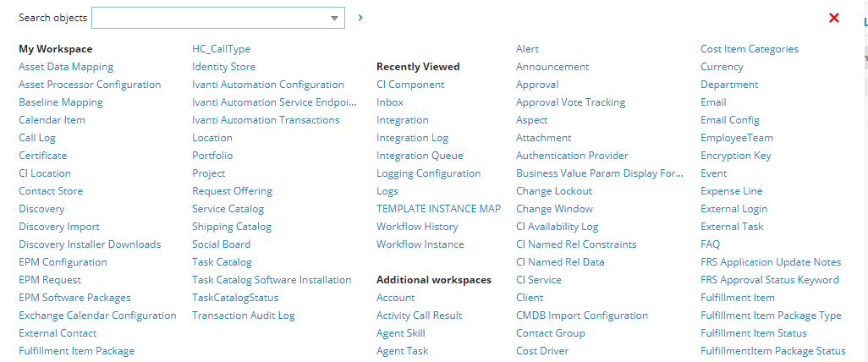Expand the Search objects dropdown arrow

point(334,18)
